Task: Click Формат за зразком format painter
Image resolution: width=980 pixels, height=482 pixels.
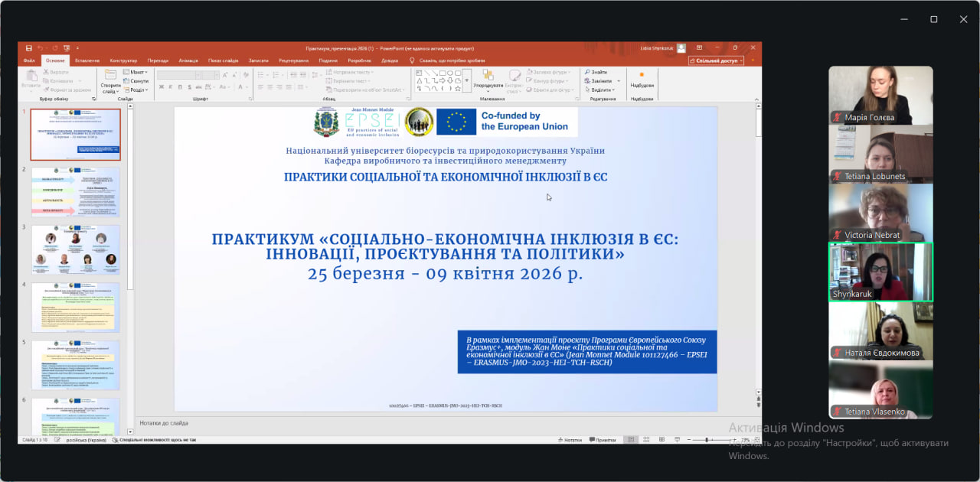Action: (67, 90)
